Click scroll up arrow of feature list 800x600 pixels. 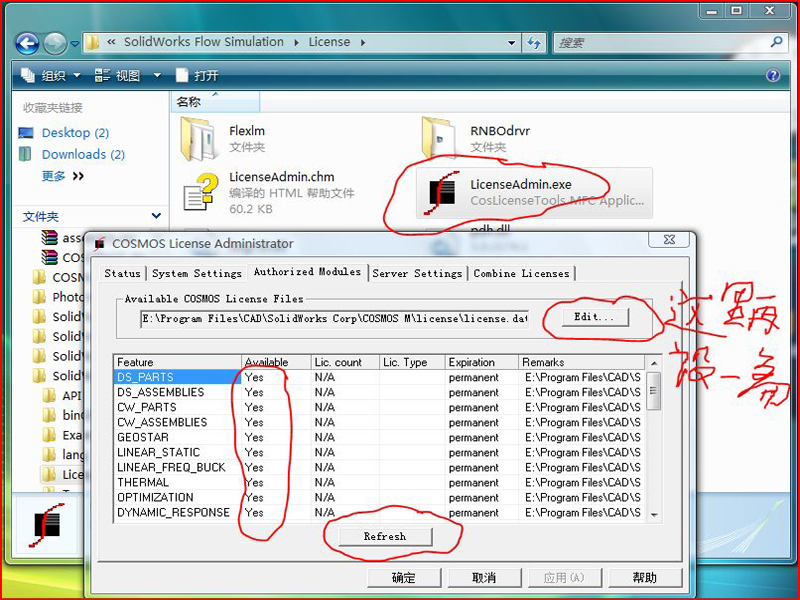[654, 363]
